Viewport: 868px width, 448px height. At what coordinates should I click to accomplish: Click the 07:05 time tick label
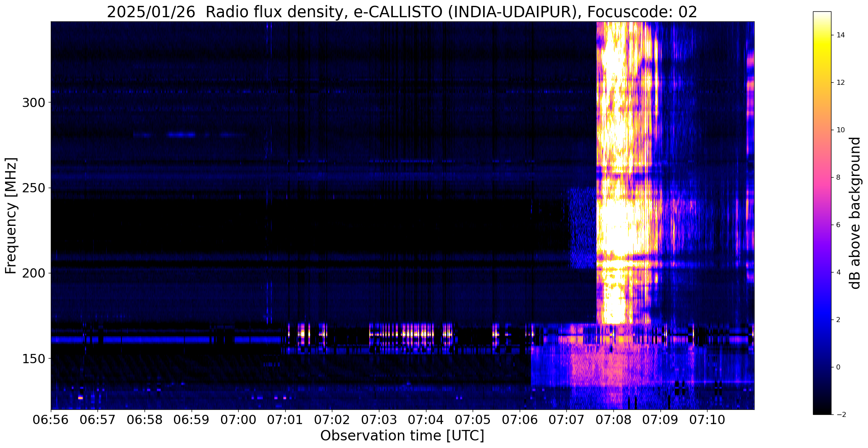pos(473,420)
